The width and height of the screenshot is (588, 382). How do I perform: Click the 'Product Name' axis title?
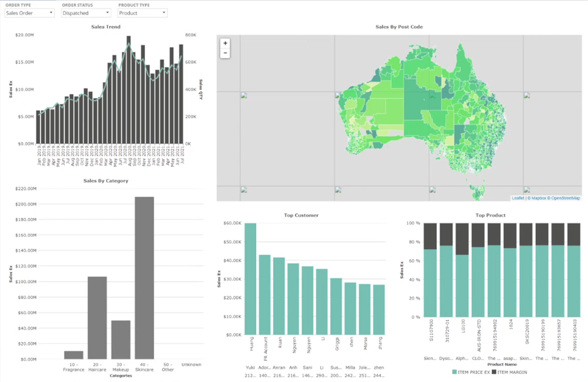click(x=502, y=364)
